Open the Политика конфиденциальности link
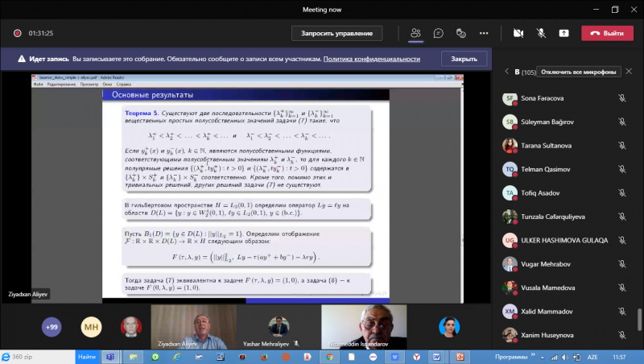This screenshot has height=364, width=644. [x=372, y=59]
